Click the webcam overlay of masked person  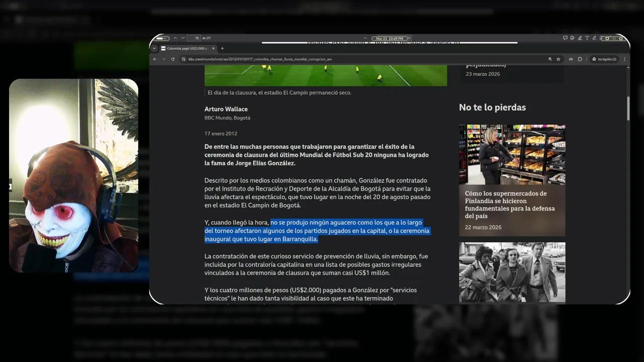[73, 175]
